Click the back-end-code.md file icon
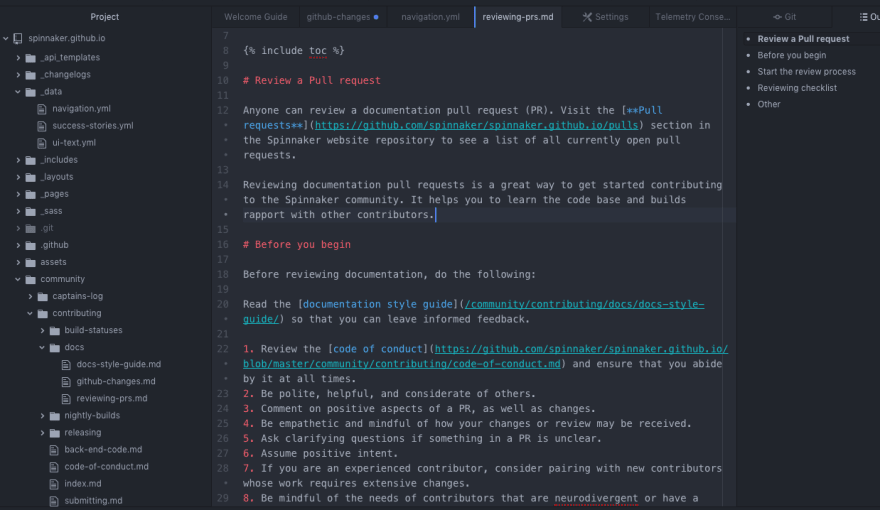The image size is (880, 510). 54,450
